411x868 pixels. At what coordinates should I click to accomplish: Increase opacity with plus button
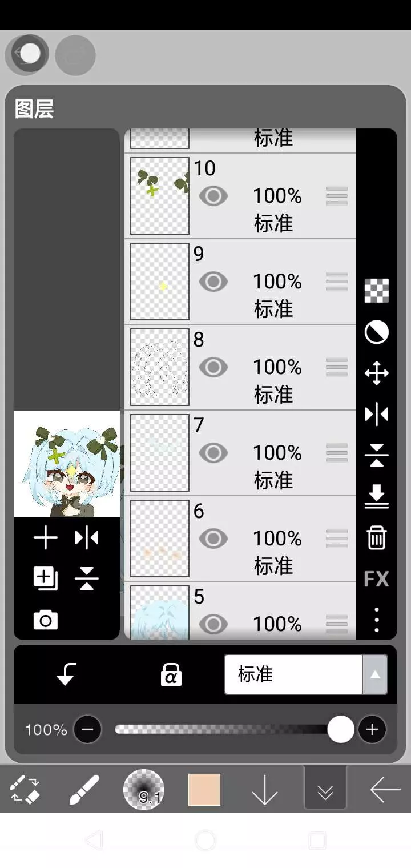coord(372,729)
